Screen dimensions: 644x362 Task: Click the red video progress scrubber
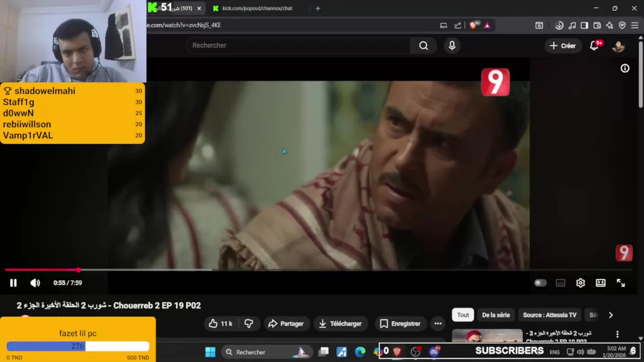(x=78, y=270)
